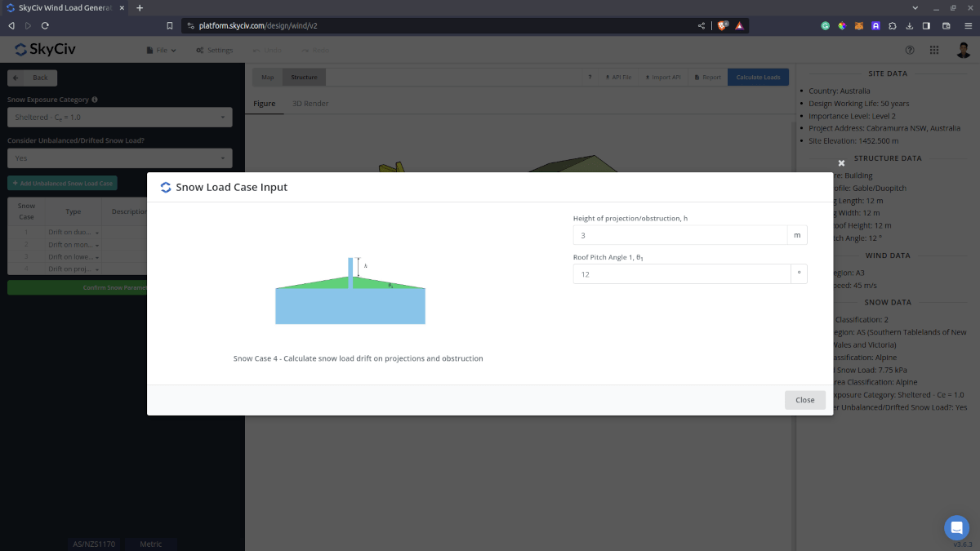The height and width of the screenshot is (551, 980).
Task: Open the Grammarly extension icon
Action: pyautogui.click(x=826, y=25)
